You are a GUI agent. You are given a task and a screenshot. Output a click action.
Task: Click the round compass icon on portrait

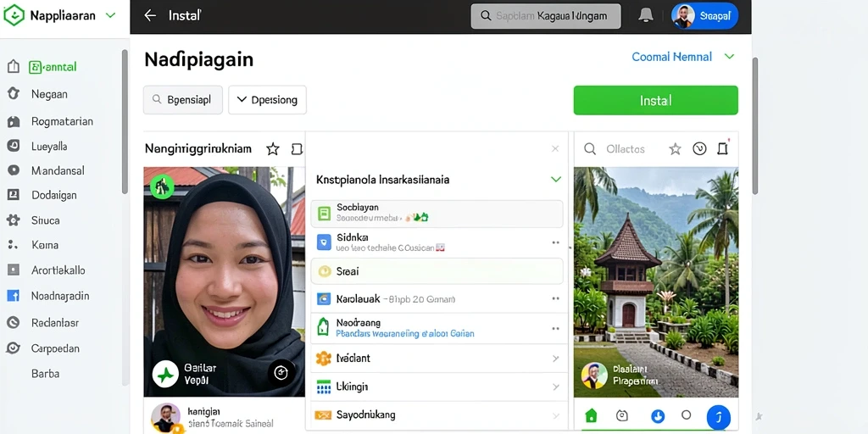pos(281,373)
